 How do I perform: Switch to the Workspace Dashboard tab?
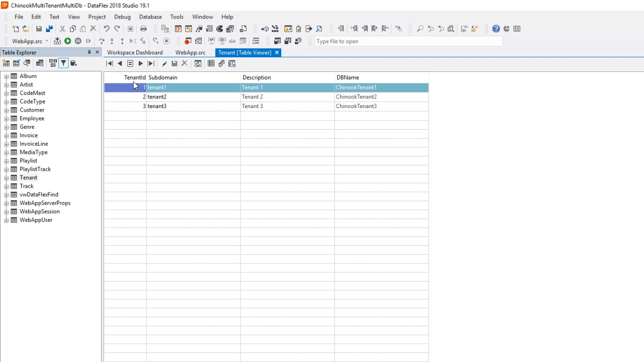pyautogui.click(x=134, y=53)
